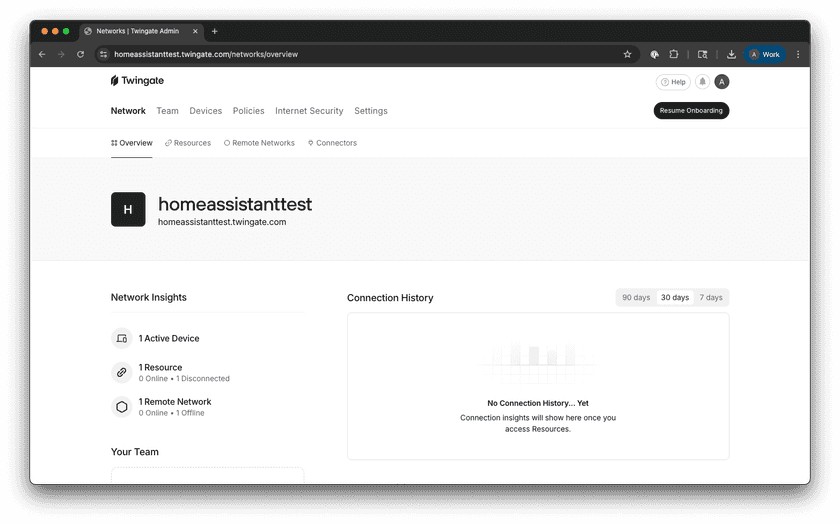Click the Remote Networks hexagon icon in subnav
Image resolution: width=840 pixels, height=524 pixels.
coord(227,143)
